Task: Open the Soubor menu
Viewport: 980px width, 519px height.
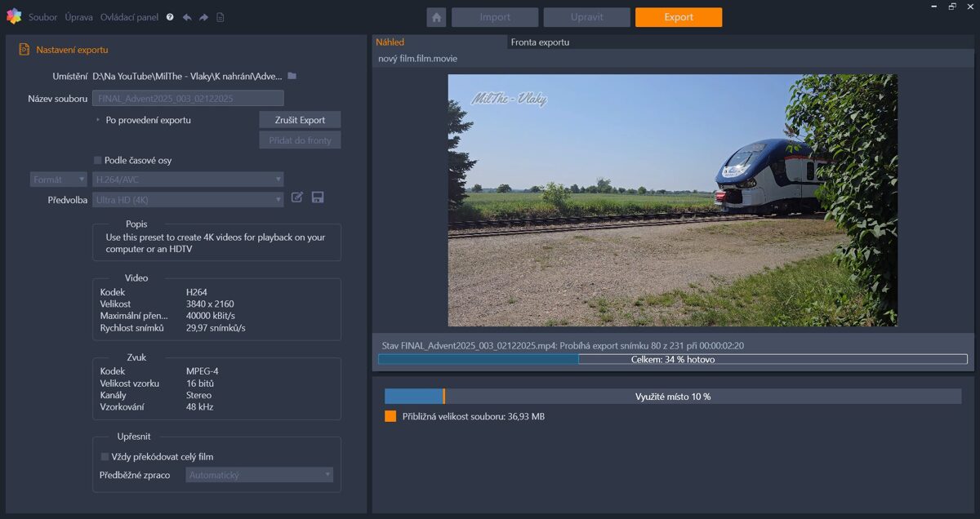Action: click(x=43, y=17)
